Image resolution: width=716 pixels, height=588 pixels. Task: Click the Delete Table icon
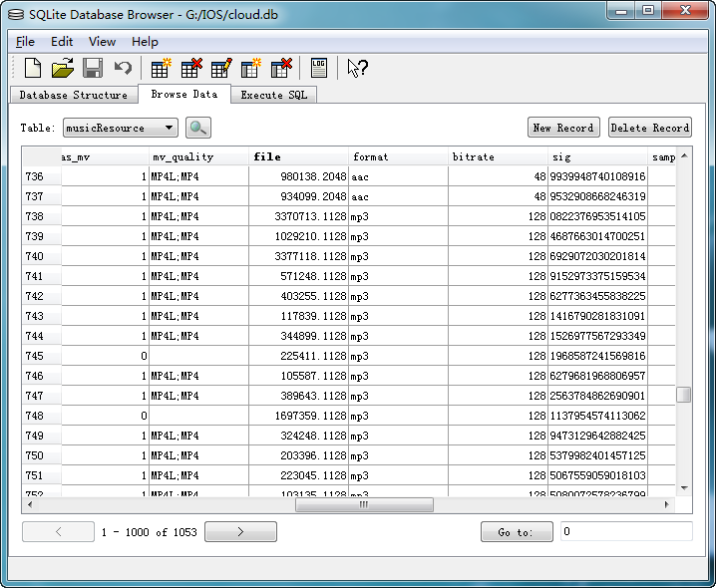(x=190, y=68)
